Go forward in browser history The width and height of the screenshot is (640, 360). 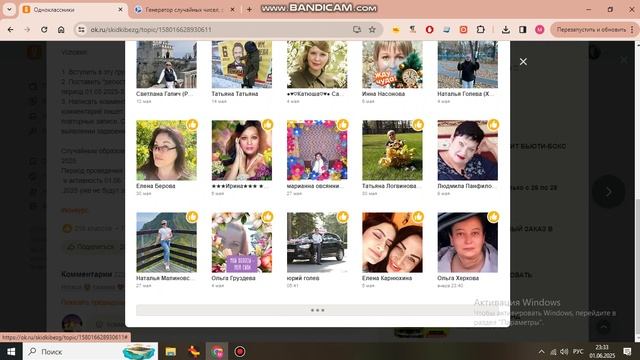pos(27,29)
